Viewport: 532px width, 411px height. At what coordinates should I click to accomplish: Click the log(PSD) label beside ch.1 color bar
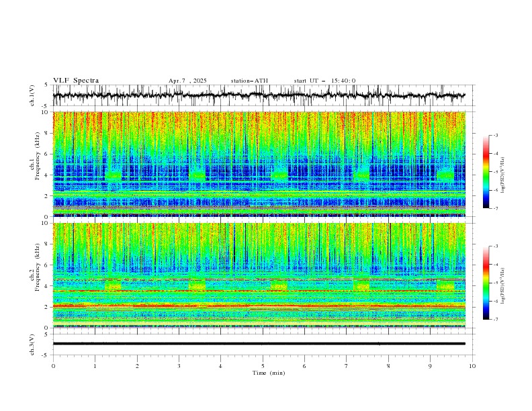(503, 175)
